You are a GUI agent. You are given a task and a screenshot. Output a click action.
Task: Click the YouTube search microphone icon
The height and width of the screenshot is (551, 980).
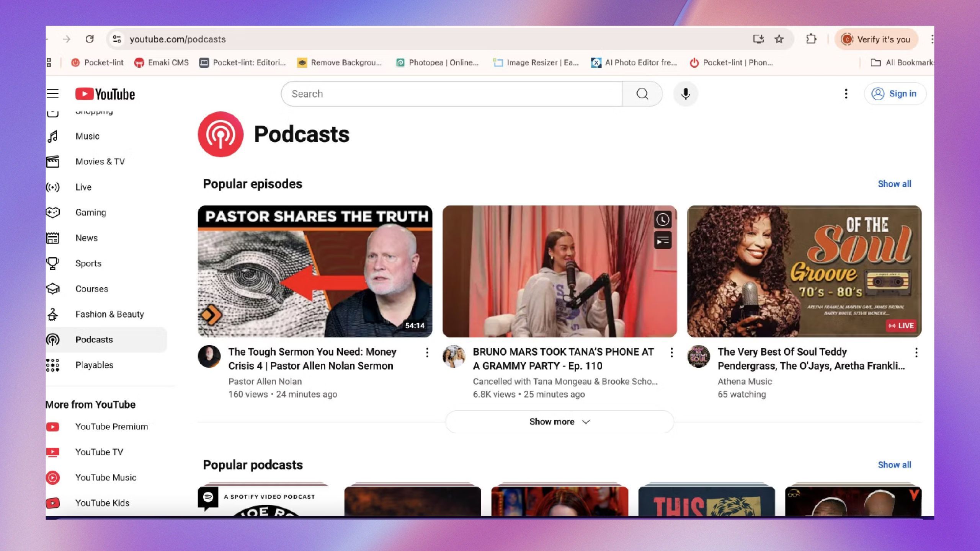coord(685,93)
